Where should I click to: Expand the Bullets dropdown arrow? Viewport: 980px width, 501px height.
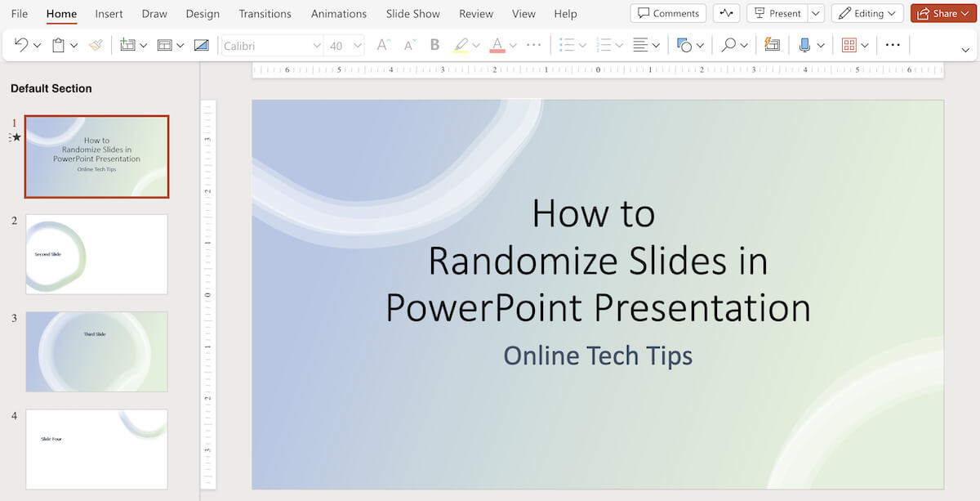point(582,44)
